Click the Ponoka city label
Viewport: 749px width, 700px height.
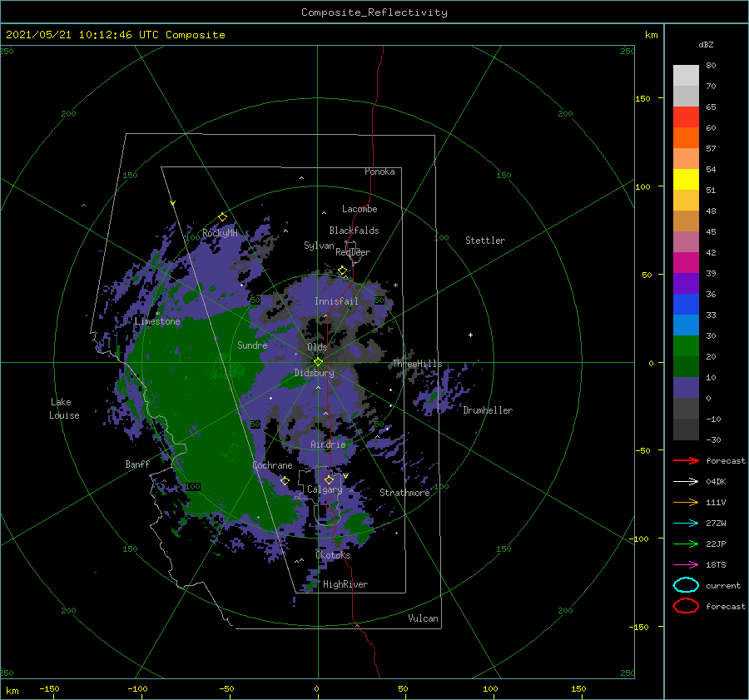point(379,171)
